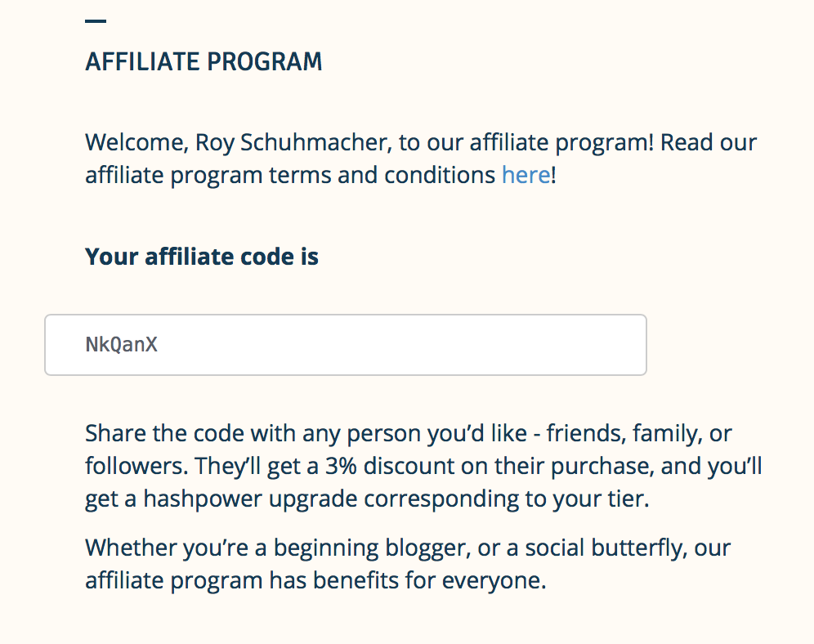Click the short dash above the heading
The image size is (814, 644).
point(96,21)
